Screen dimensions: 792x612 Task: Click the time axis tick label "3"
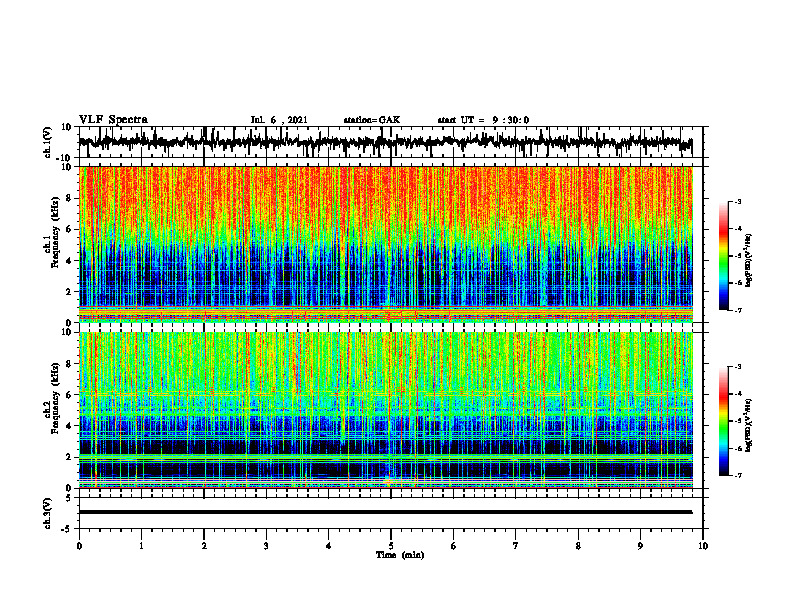(x=266, y=546)
